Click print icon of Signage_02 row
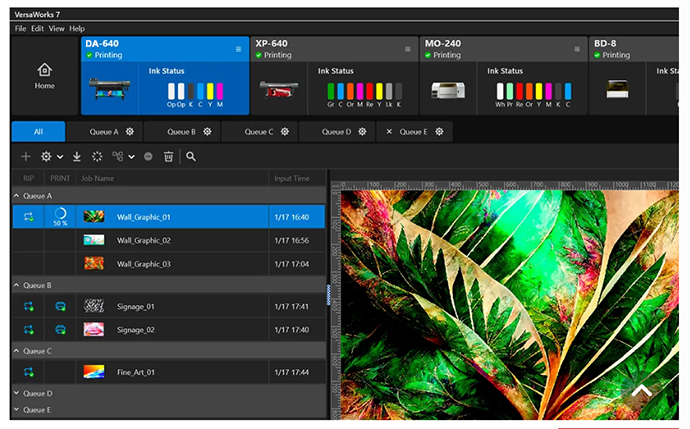This screenshot has height=429, width=690. coord(60,330)
